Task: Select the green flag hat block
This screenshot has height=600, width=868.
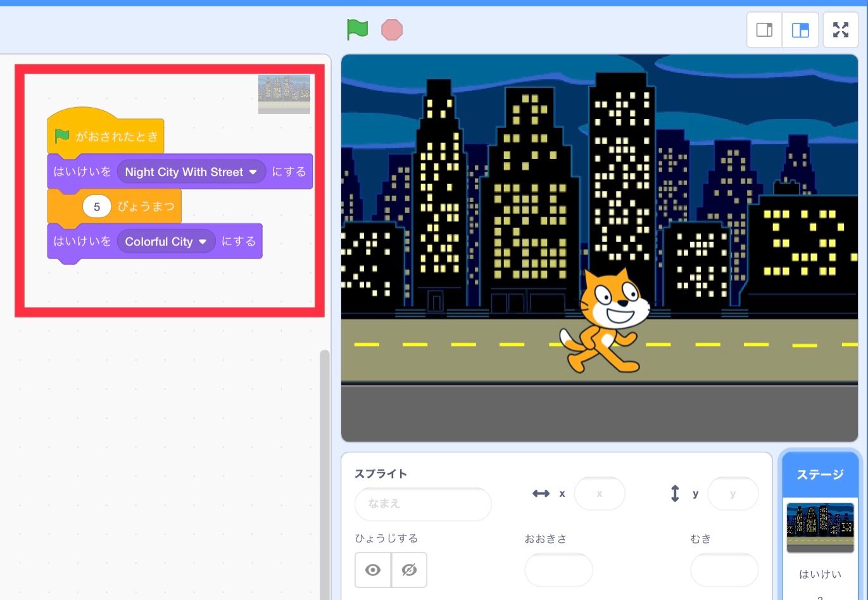Action: coord(106,132)
